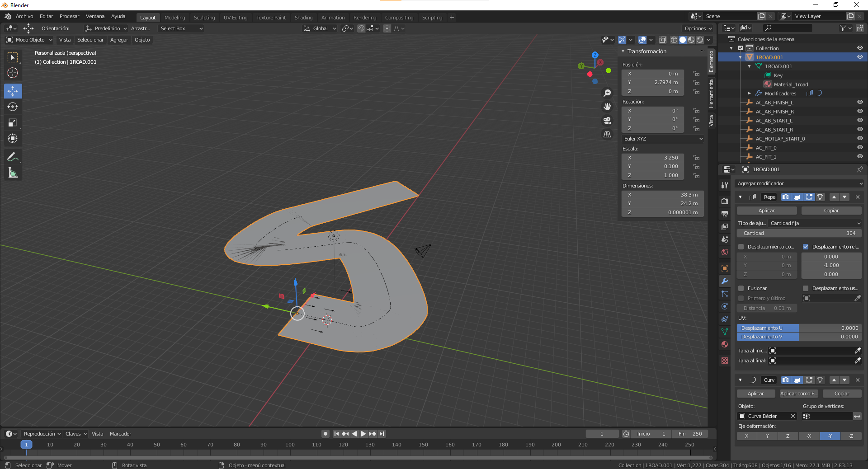
Task: Switch to the Shading workspace tab
Action: [x=303, y=18]
